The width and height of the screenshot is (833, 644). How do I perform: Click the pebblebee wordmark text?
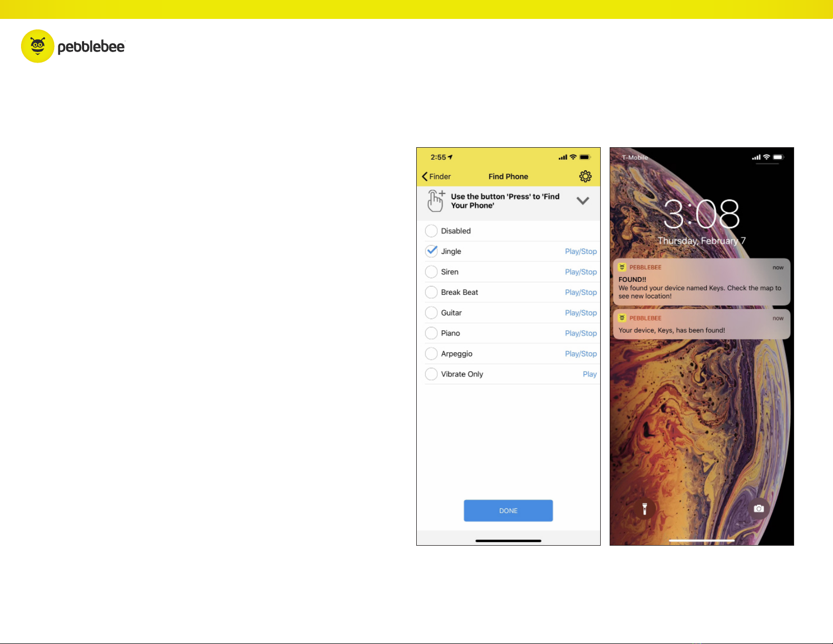pyautogui.click(x=91, y=47)
